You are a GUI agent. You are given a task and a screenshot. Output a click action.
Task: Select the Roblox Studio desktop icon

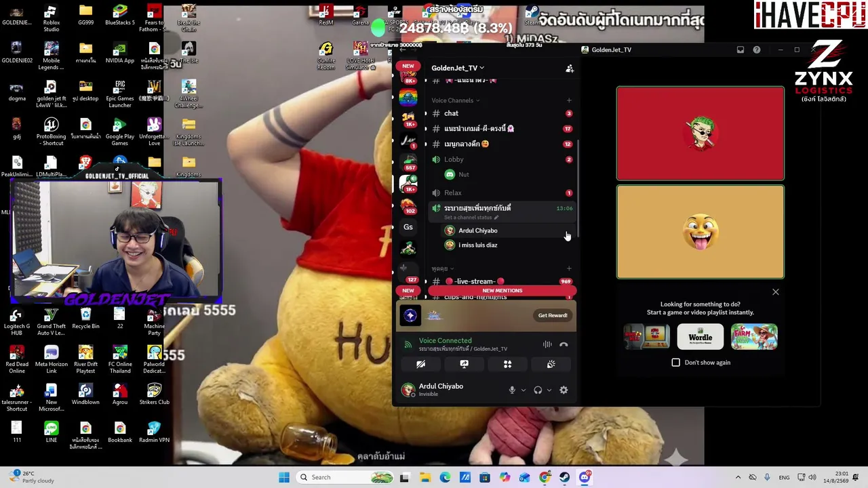point(51,18)
